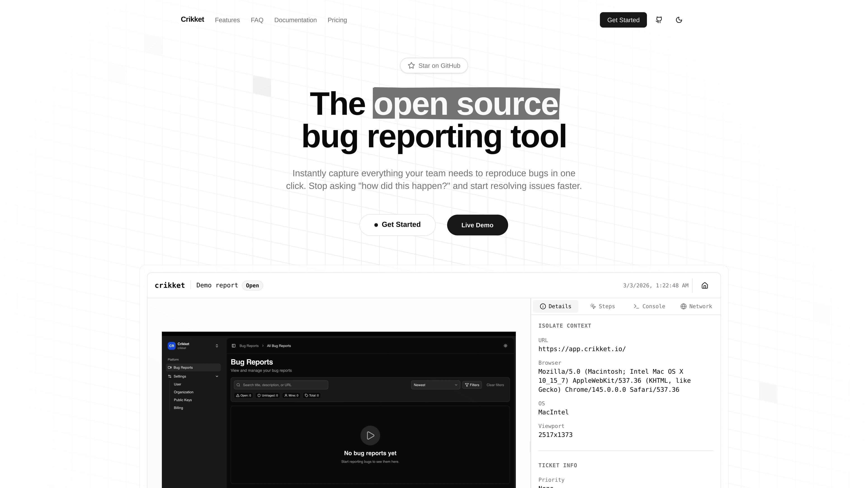The width and height of the screenshot is (868, 488).
Task: Click the home icon in demo report header
Action: click(705, 286)
